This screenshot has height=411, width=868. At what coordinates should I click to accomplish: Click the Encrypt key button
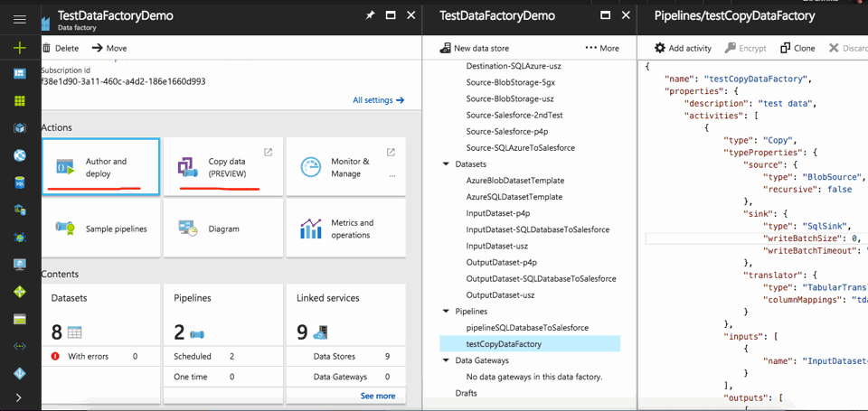pos(746,48)
